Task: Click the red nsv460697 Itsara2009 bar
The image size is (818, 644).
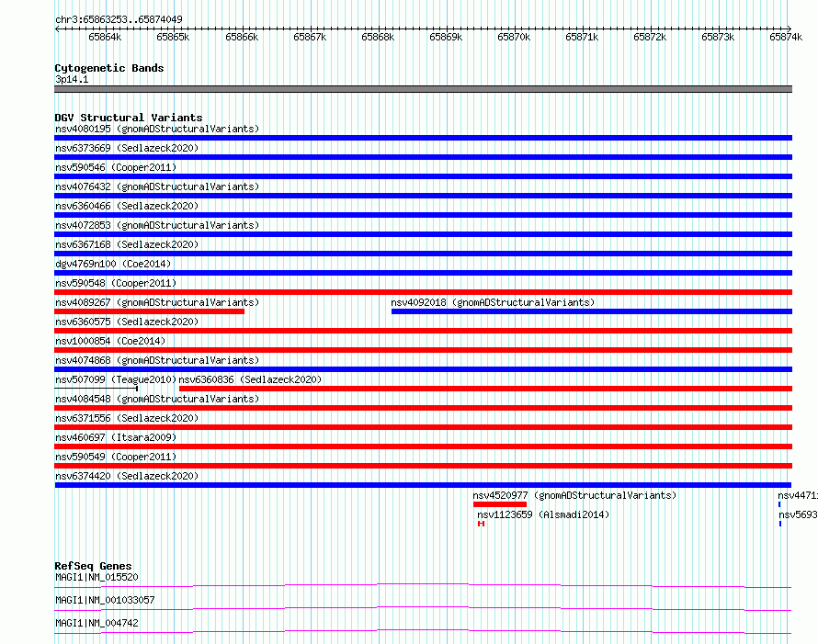Action: click(x=423, y=446)
